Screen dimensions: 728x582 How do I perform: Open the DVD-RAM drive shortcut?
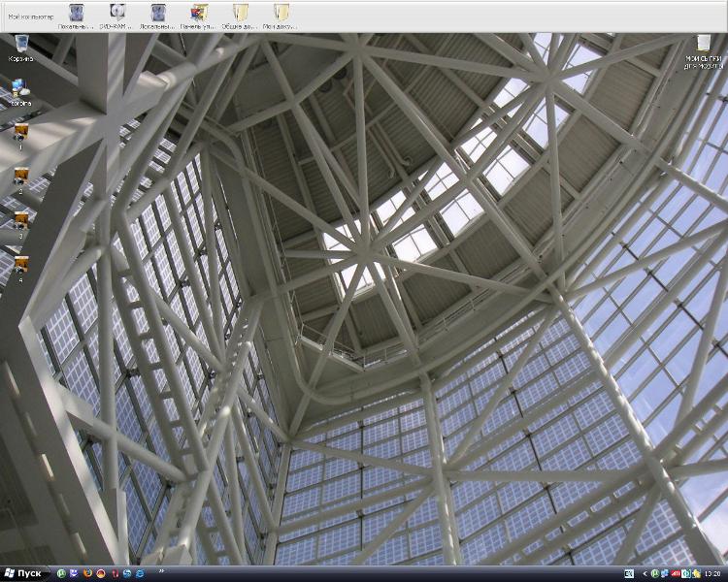pyautogui.click(x=117, y=16)
